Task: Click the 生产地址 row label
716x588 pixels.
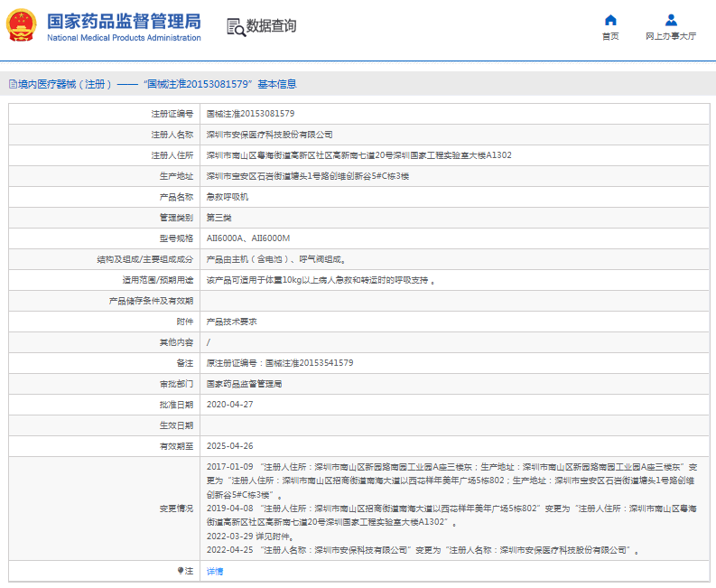Action: (x=177, y=176)
